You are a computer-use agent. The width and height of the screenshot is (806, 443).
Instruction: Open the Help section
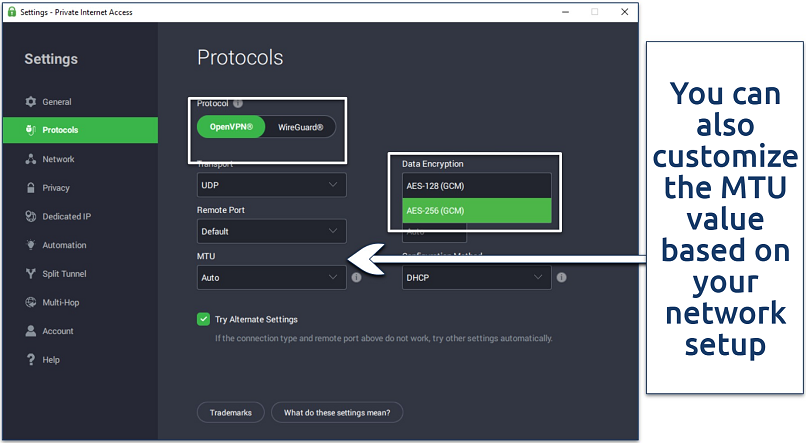pyautogui.click(x=80, y=360)
